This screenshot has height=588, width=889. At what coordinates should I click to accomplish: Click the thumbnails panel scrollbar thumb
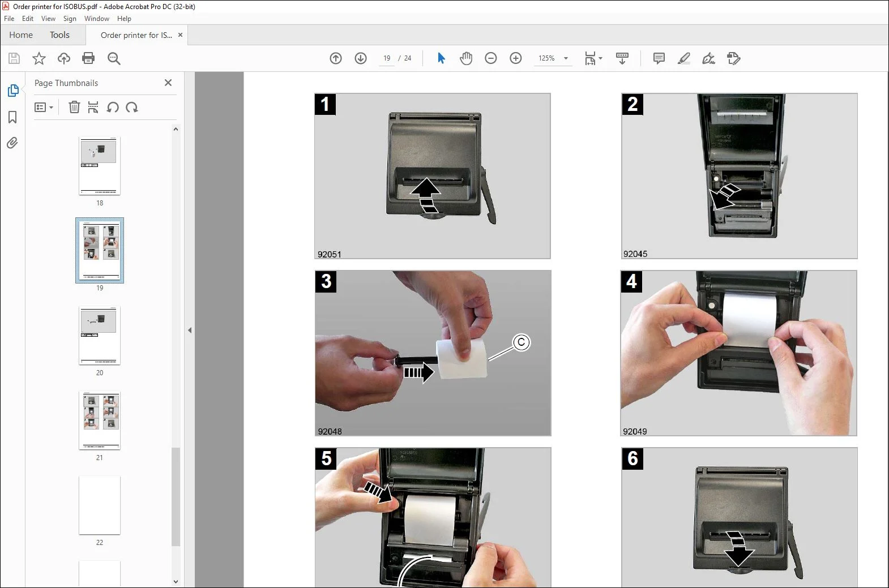(x=176, y=496)
